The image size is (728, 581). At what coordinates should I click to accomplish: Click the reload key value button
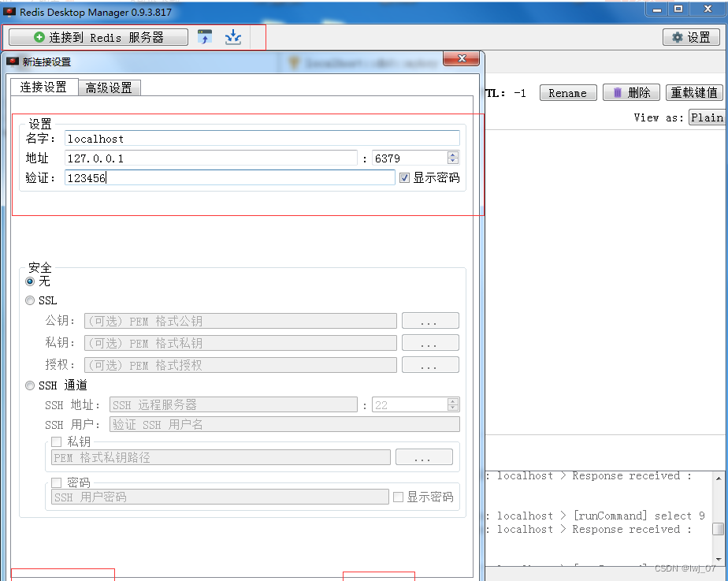coord(694,93)
